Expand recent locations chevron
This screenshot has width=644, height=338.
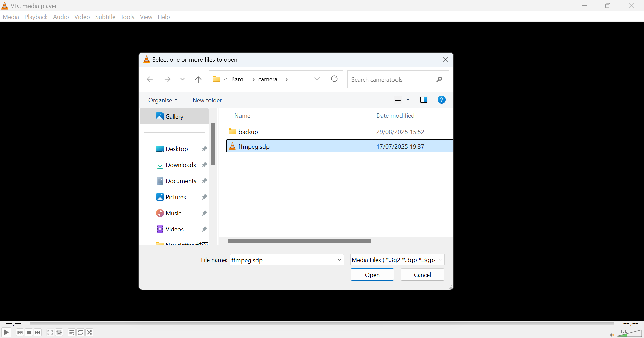(182, 79)
